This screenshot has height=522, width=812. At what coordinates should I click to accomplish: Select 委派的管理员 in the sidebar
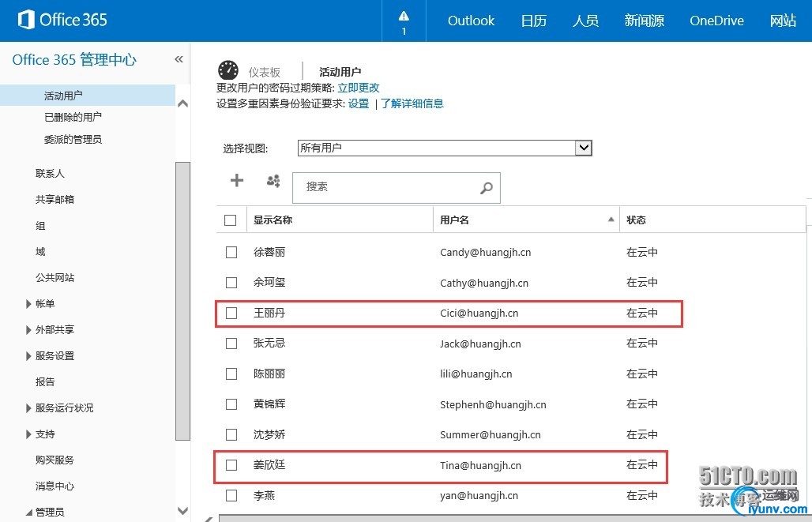click(73, 139)
